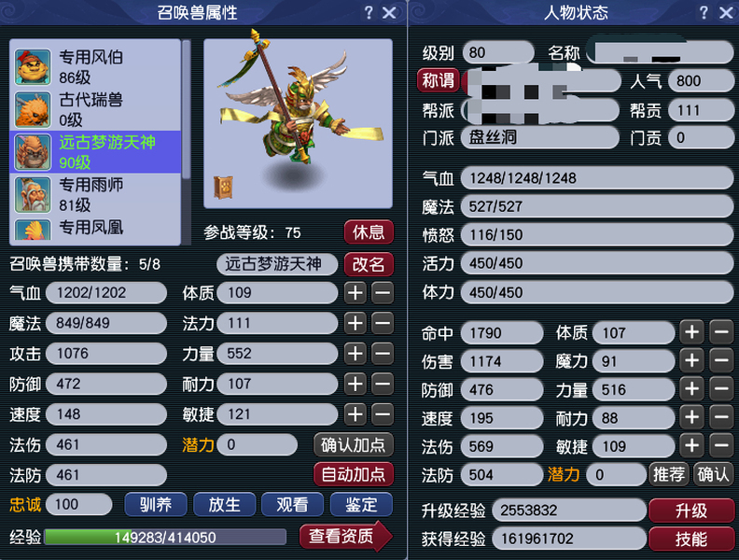Click the red 称谓 title button
Viewport: 739px width, 560px height.
point(438,80)
